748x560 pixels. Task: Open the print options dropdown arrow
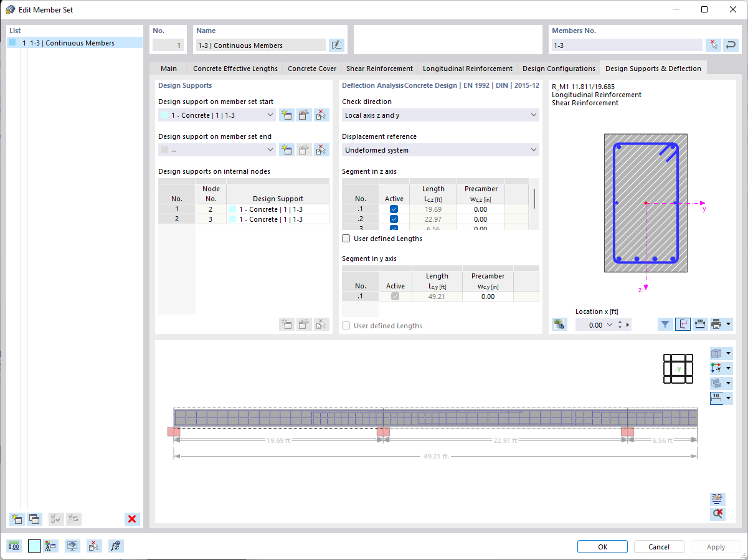[729, 324]
